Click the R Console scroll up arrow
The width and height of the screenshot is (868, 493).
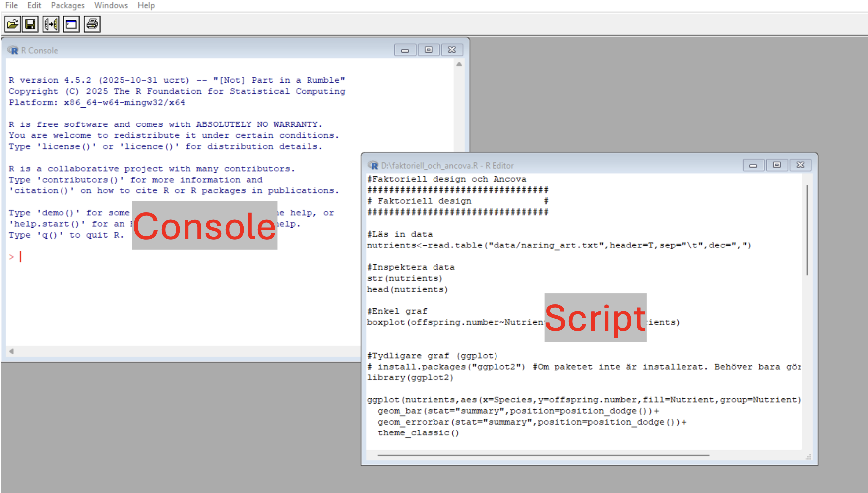[x=459, y=64]
